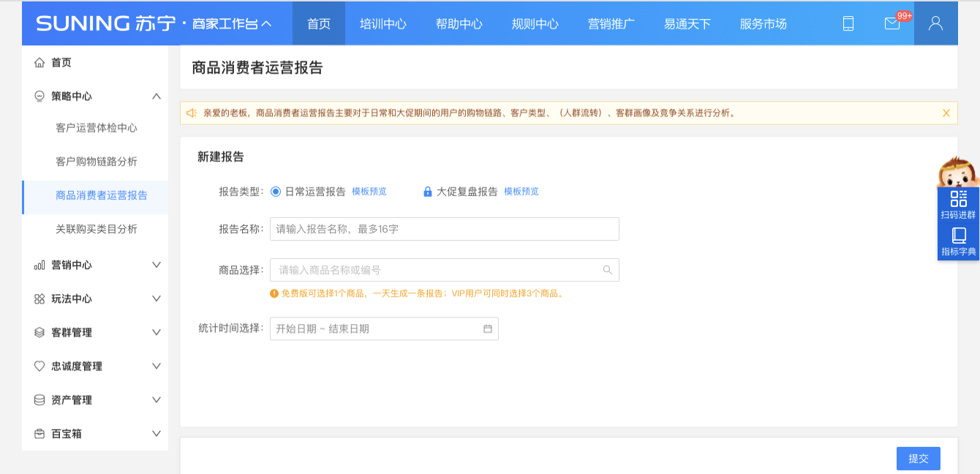Screen dimensions: 980x474
Task: Click the 资产管理 database icon
Action: pyautogui.click(x=39, y=400)
